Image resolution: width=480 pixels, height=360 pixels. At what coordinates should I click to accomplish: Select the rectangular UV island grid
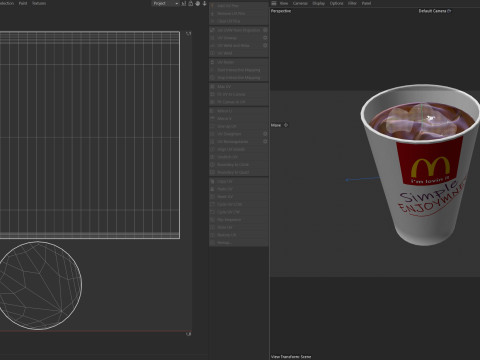(89, 135)
